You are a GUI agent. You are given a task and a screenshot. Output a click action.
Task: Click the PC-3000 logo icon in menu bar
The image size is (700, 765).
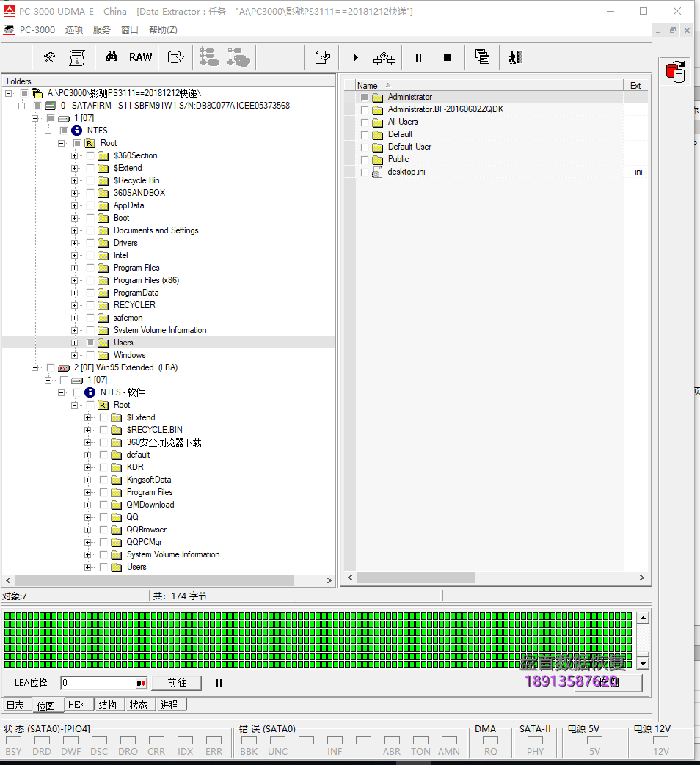9,30
